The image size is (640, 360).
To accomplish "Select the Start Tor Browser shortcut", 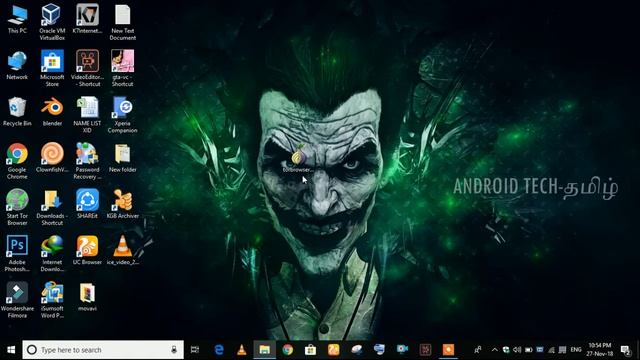I will pos(17,207).
